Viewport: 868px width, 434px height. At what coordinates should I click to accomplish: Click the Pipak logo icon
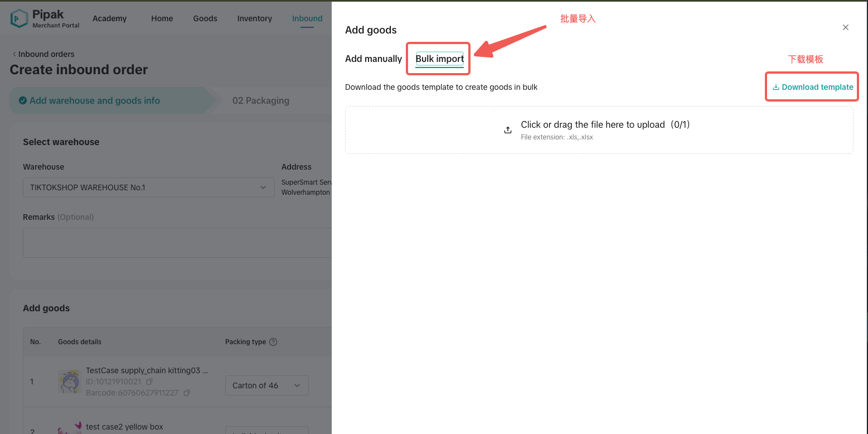19,18
